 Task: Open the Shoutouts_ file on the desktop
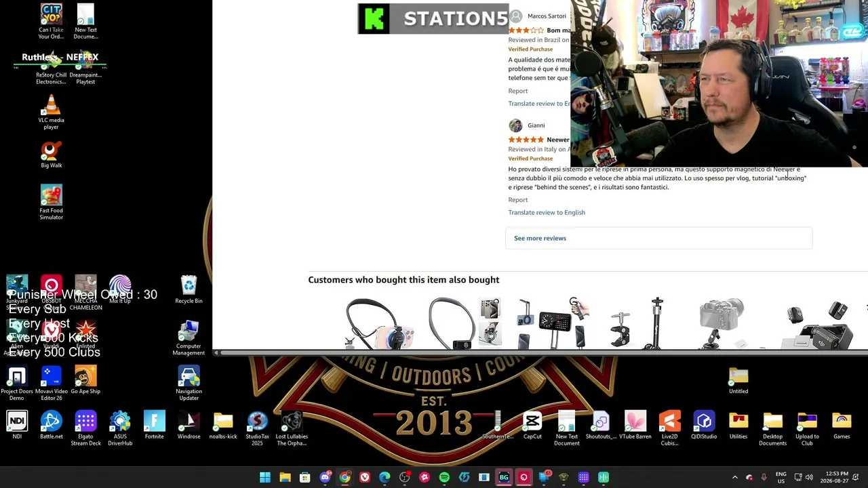coord(601,425)
